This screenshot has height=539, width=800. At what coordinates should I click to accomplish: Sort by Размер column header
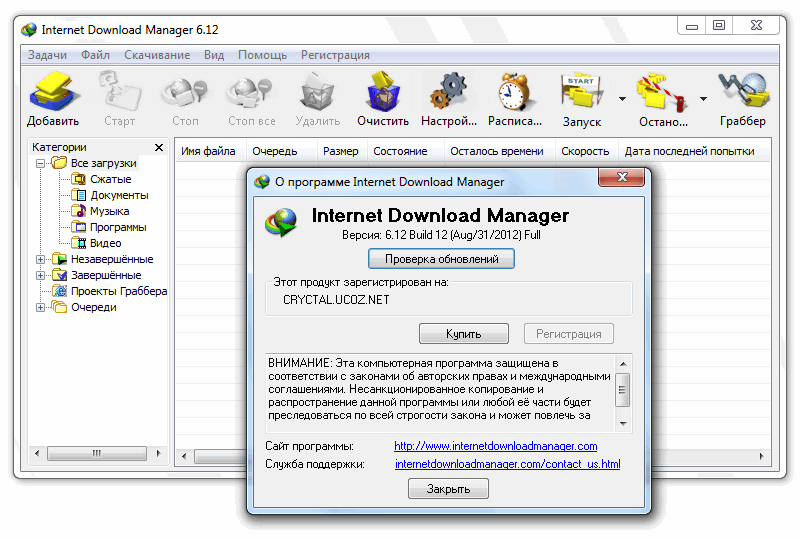click(341, 151)
